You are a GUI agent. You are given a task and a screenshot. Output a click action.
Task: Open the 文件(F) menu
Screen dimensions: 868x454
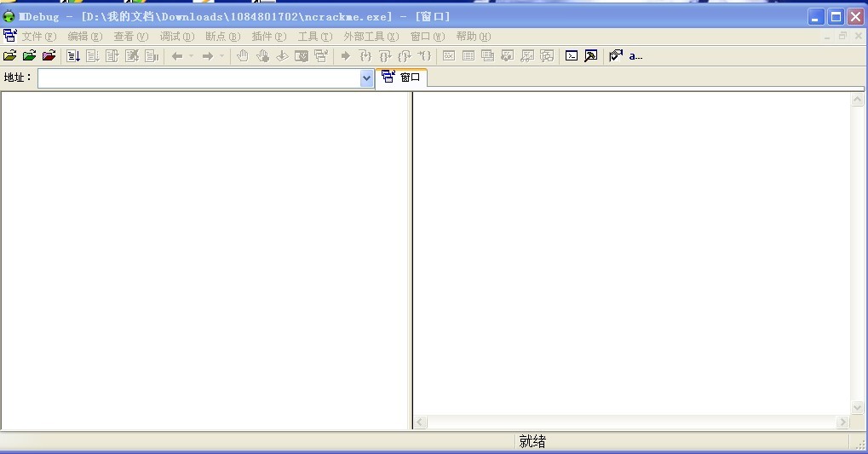pos(38,37)
